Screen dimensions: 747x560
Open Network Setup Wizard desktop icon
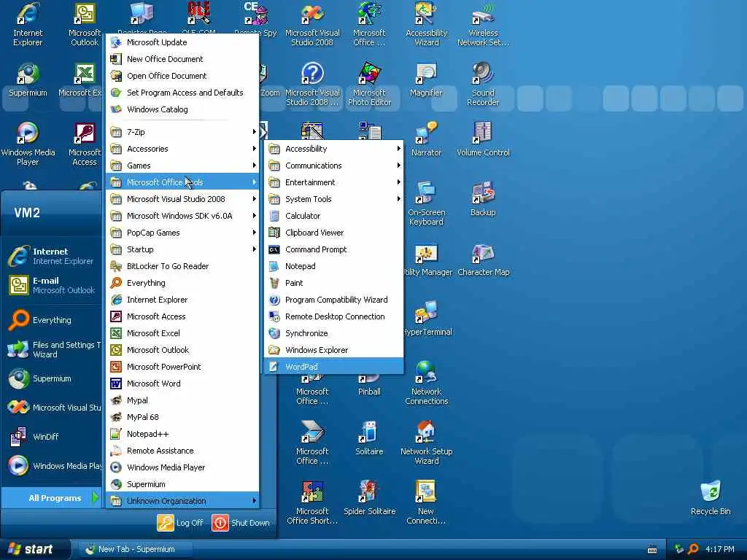point(426,443)
